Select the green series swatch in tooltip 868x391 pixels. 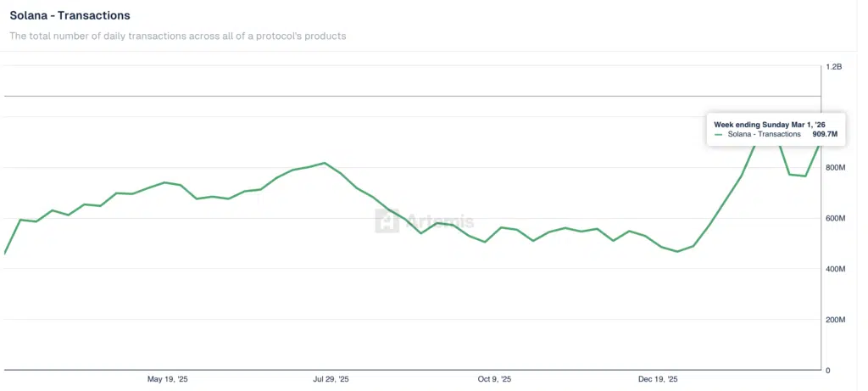pos(719,134)
